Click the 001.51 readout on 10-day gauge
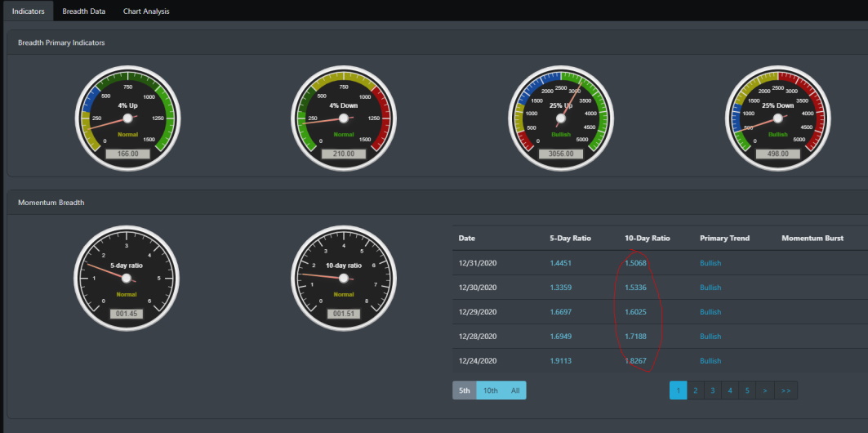The height and width of the screenshot is (433, 868). point(343,314)
